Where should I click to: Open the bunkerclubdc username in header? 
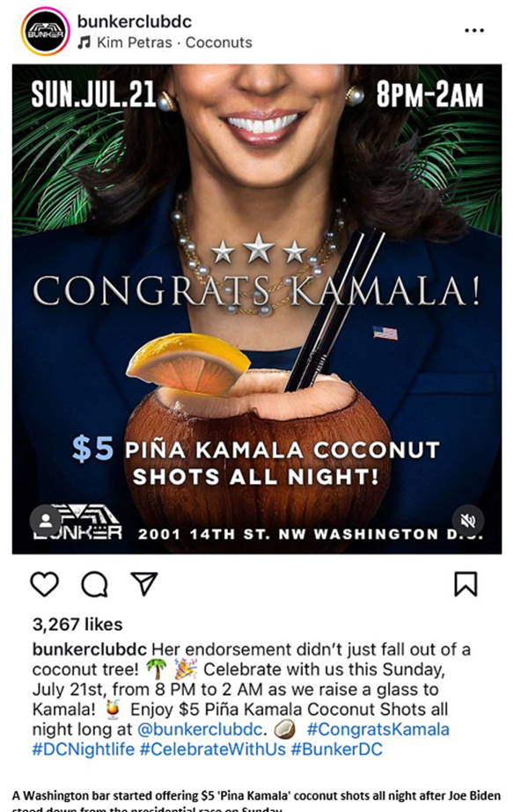coord(134,22)
